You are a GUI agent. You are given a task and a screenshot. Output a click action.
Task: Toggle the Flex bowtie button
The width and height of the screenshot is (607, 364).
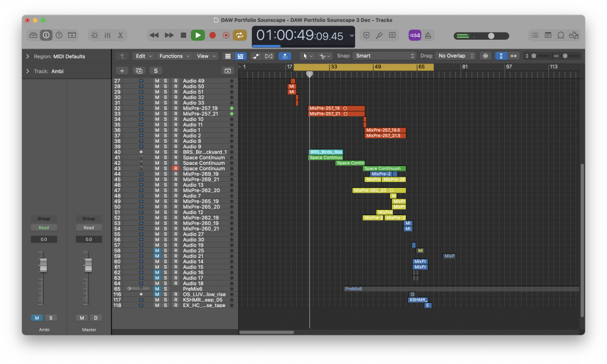(269, 56)
